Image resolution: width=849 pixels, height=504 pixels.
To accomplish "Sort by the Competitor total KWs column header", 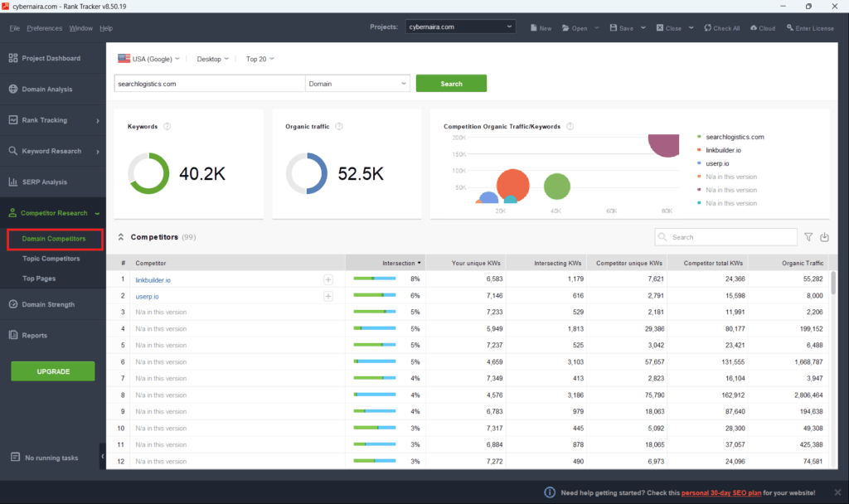I will 707,263.
